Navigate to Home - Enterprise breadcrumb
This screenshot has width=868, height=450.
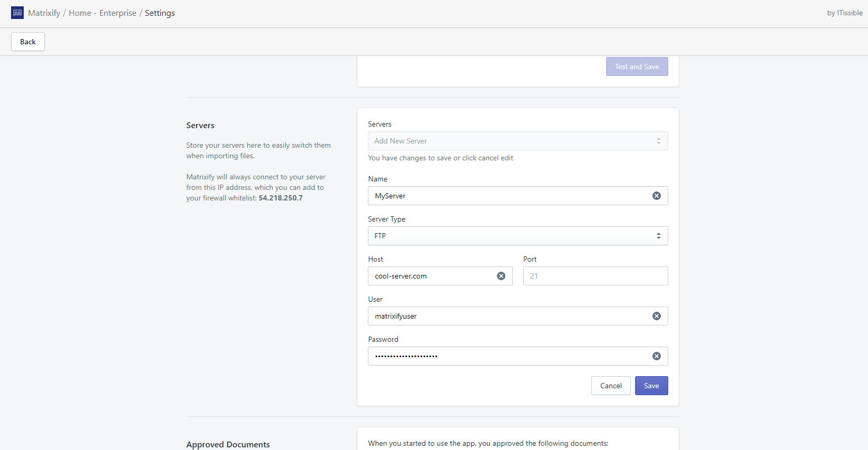pyautogui.click(x=102, y=13)
